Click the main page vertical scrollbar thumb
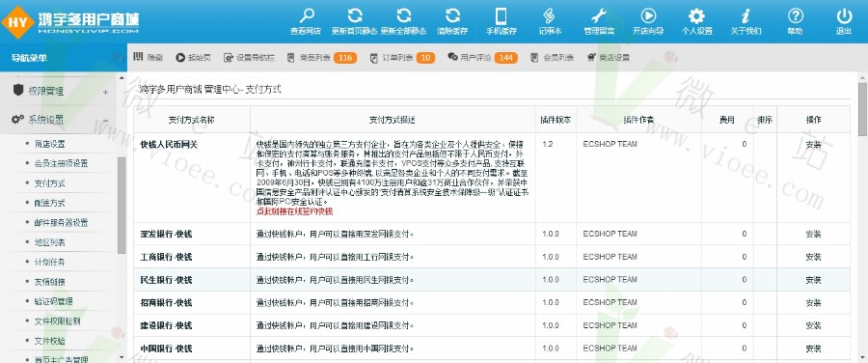 [x=862, y=109]
